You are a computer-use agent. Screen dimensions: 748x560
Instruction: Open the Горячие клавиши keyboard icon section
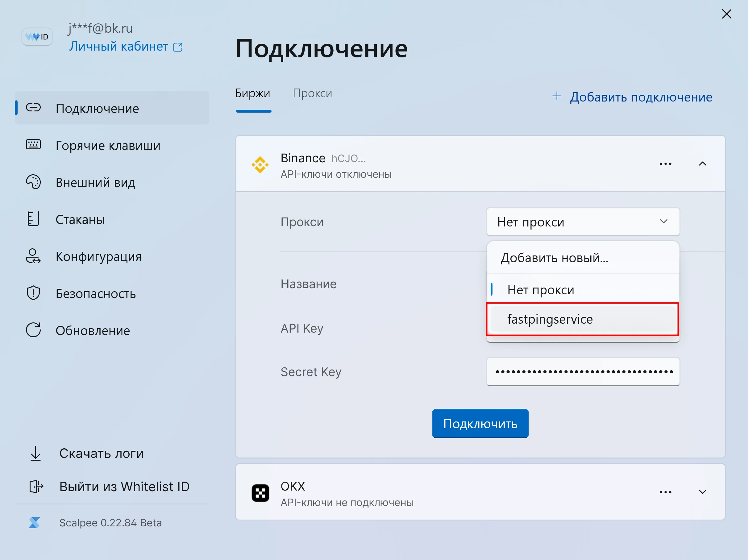coord(33,145)
